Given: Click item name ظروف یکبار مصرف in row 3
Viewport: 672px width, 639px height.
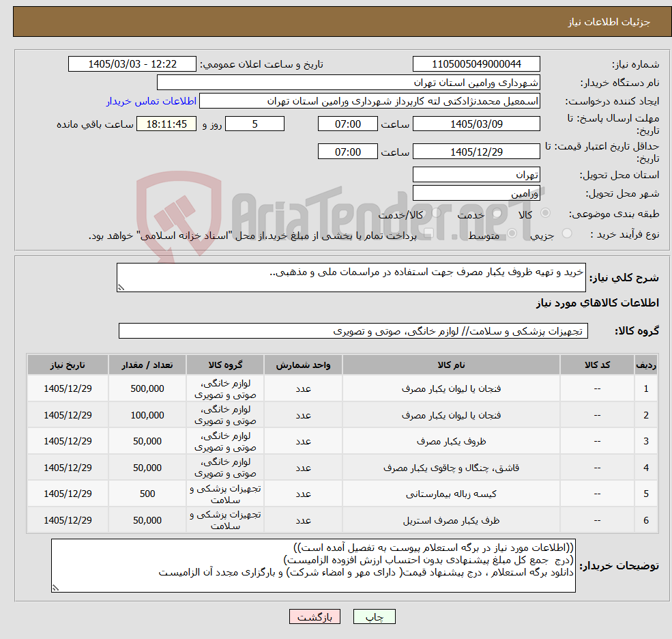Looking at the screenshot, I should coord(451,441).
